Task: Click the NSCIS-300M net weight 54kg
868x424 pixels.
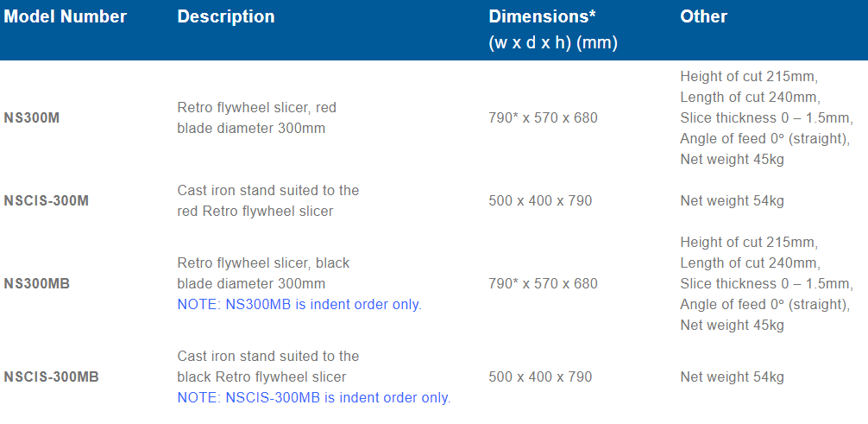Action: [732, 201]
